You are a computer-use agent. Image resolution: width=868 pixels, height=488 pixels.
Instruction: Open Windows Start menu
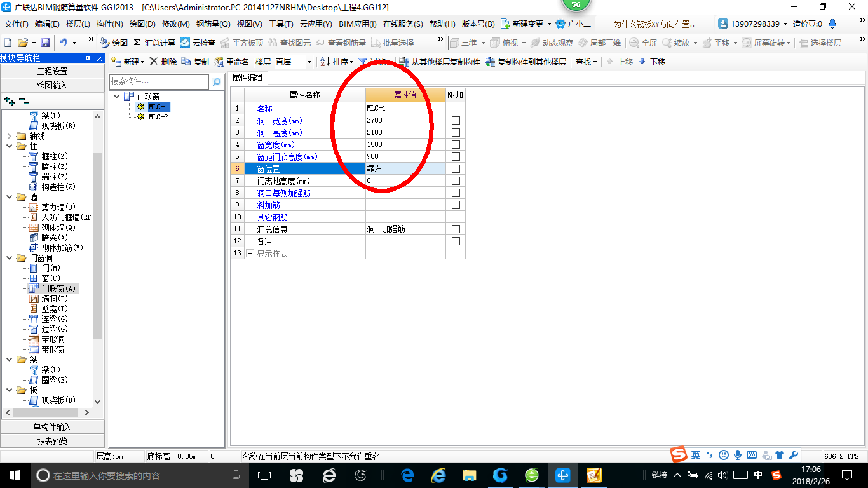[15, 475]
